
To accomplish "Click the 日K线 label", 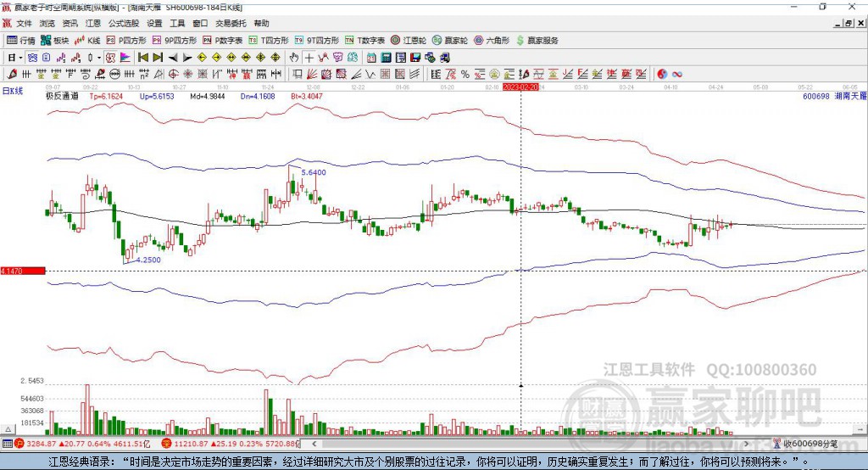I will pyautogui.click(x=13, y=91).
